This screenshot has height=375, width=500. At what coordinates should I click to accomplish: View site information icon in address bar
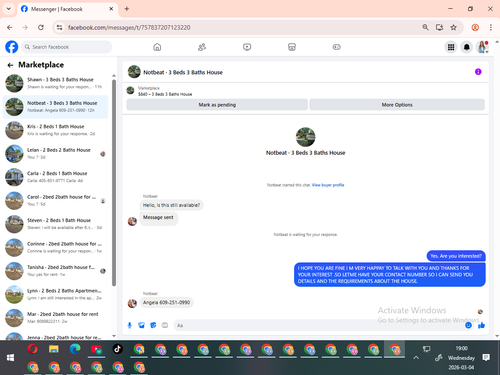[x=59, y=27]
